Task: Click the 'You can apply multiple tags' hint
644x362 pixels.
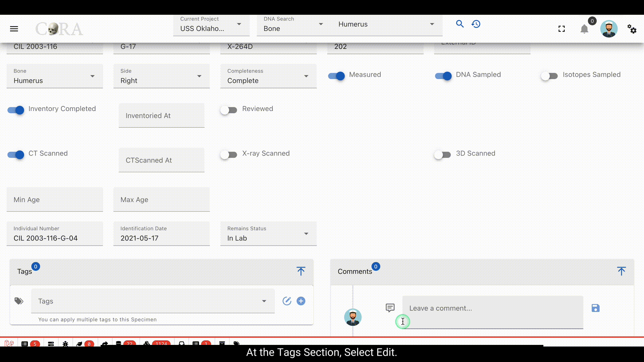Action: (97, 319)
